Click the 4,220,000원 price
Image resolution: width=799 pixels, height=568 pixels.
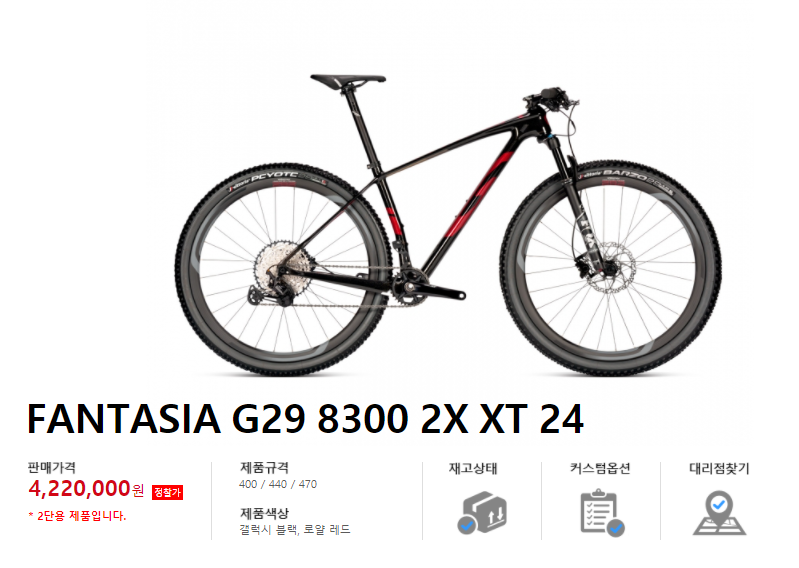tap(87, 489)
